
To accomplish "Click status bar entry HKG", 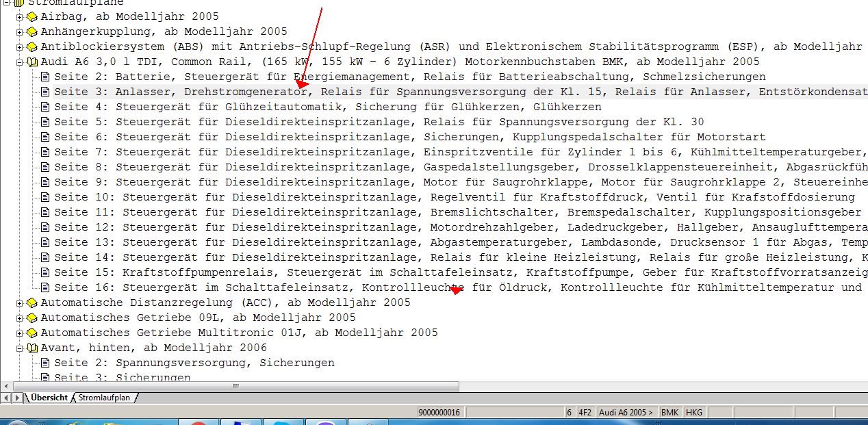I will pyautogui.click(x=693, y=413).
